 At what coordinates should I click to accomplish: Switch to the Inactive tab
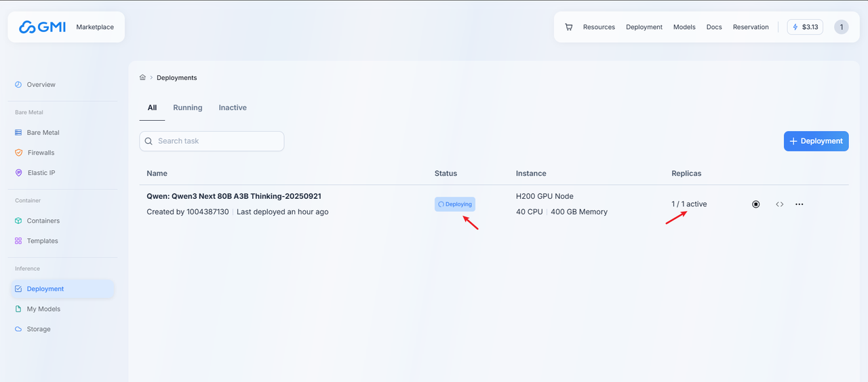point(233,108)
